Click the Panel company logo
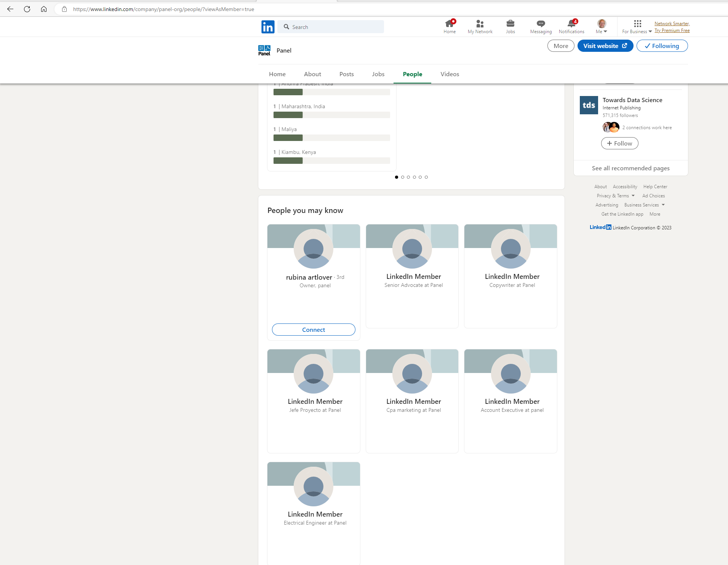 (264, 50)
